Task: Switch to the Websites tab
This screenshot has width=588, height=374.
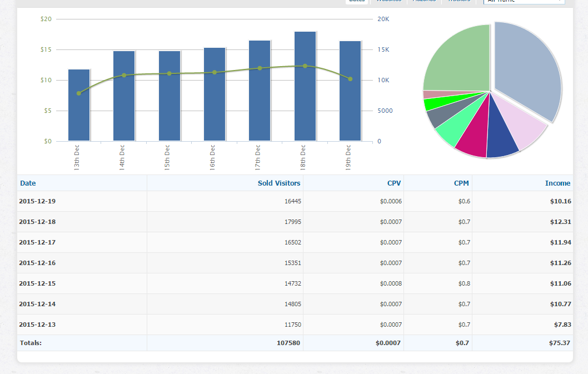Action: pyautogui.click(x=388, y=1)
